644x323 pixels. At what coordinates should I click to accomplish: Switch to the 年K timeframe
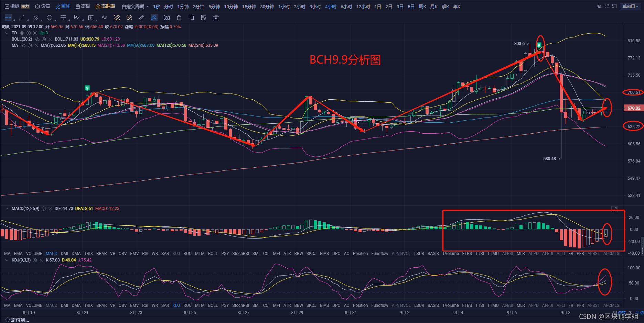click(x=457, y=7)
